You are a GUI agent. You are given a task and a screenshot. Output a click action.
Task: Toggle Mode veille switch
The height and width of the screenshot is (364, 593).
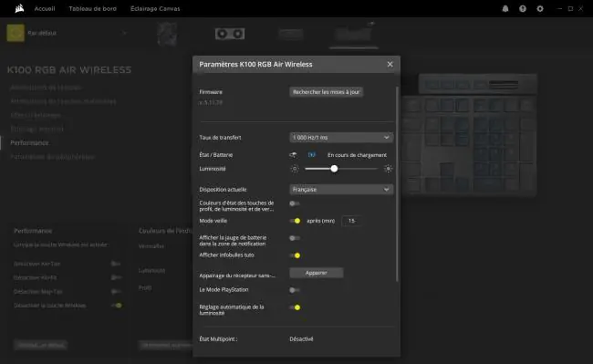(295, 221)
